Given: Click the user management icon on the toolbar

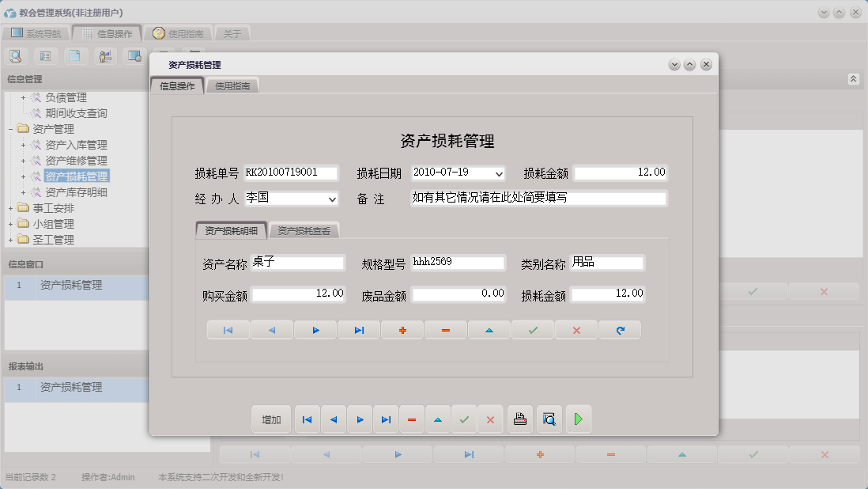Looking at the screenshot, I should [x=105, y=56].
